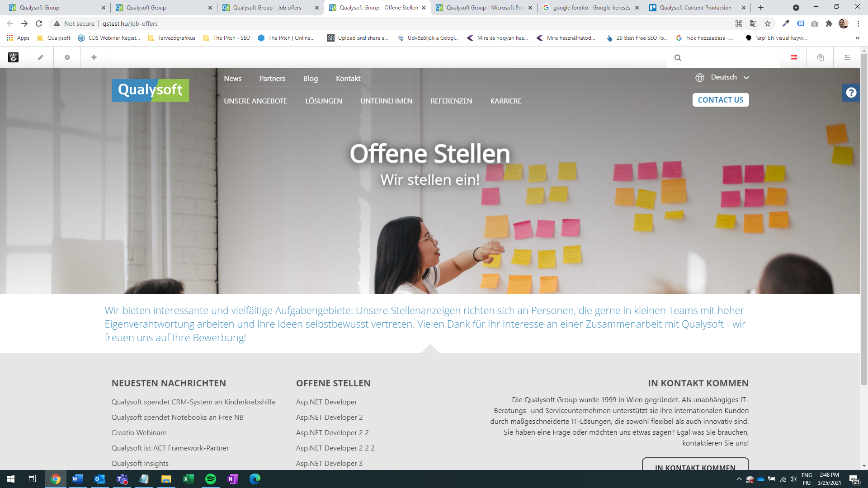
Task: Click the concrete5 hand logo icon
Action: point(13,57)
